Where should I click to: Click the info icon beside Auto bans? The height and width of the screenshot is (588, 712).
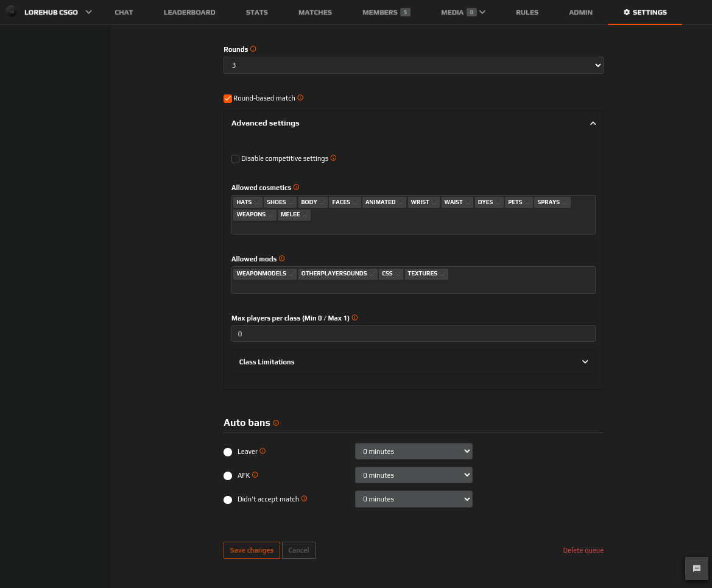275,422
